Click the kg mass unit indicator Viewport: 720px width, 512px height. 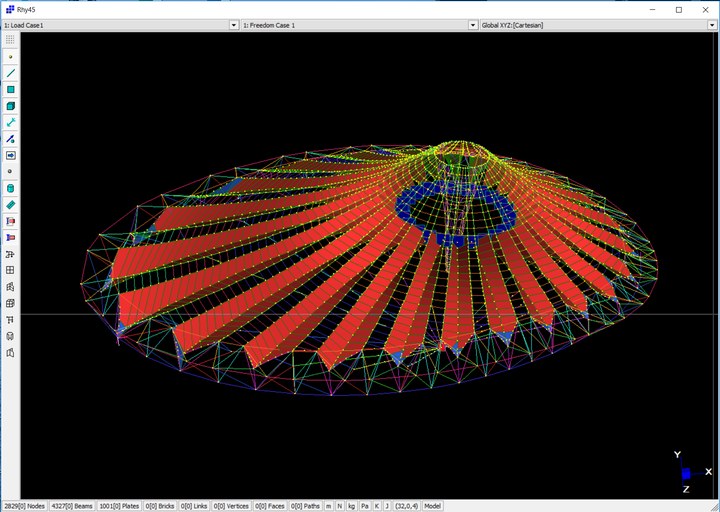pyautogui.click(x=351, y=506)
